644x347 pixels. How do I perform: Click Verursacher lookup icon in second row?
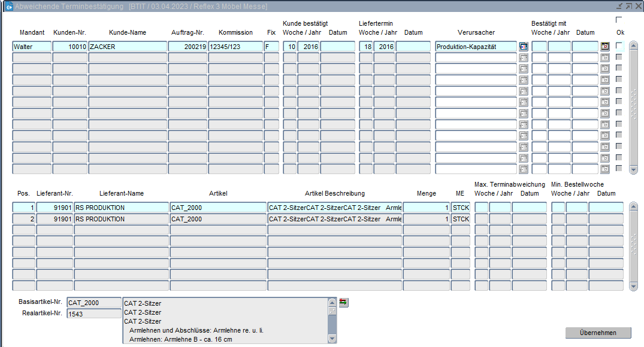[x=523, y=58]
